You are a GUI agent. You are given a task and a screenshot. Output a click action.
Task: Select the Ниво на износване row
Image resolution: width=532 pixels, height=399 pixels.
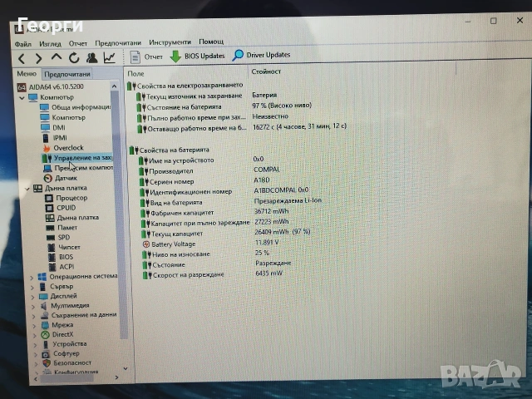pyautogui.click(x=206, y=254)
